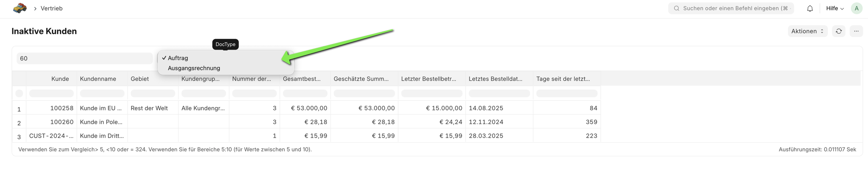Open the notifications bell
This screenshot has width=868, height=173.
(x=810, y=8)
